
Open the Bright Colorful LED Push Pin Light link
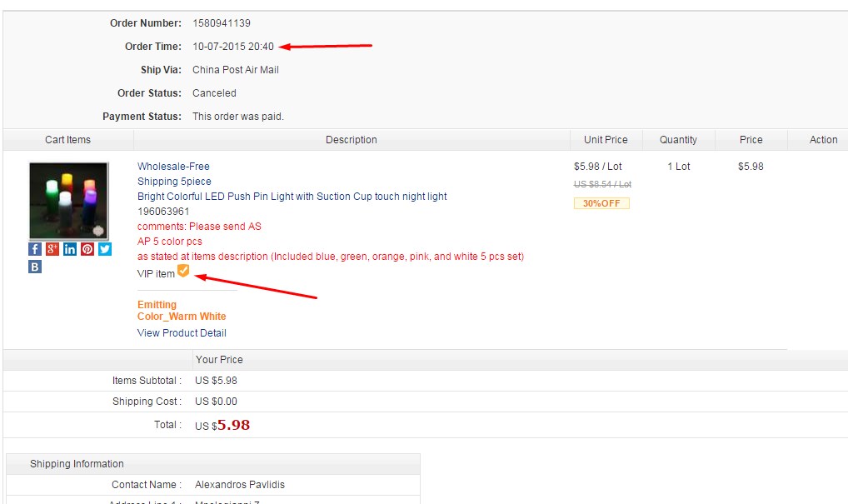(293, 196)
